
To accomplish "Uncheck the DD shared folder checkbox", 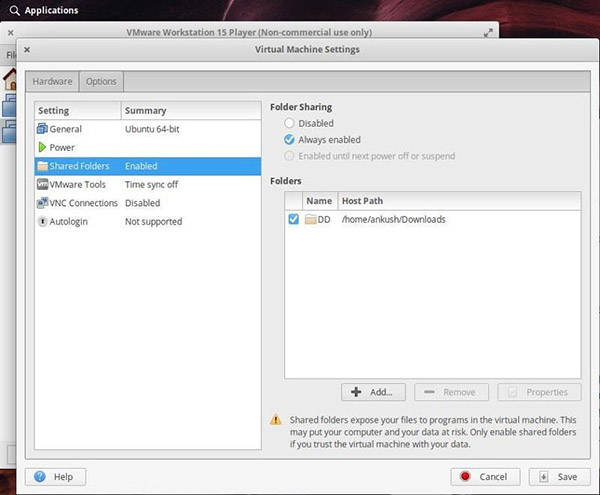I will click(293, 219).
